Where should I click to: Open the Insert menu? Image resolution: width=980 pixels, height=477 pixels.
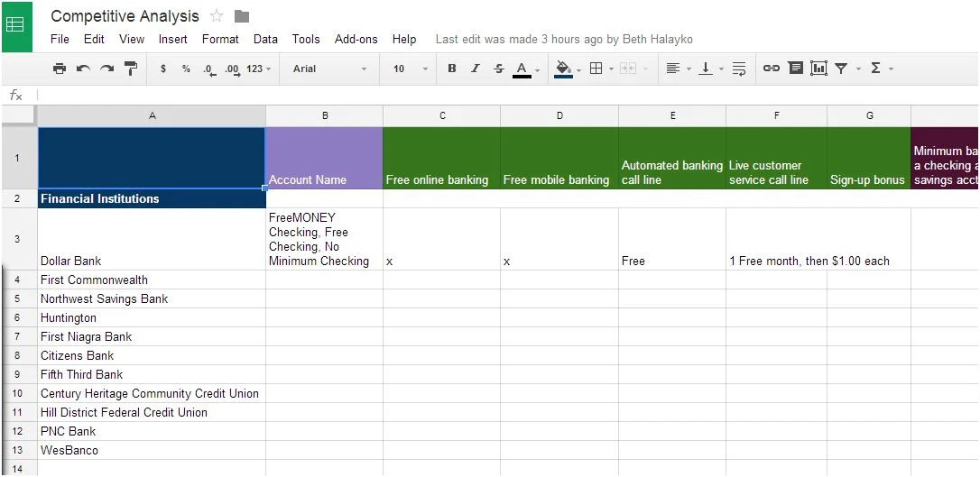pyautogui.click(x=173, y=39)
